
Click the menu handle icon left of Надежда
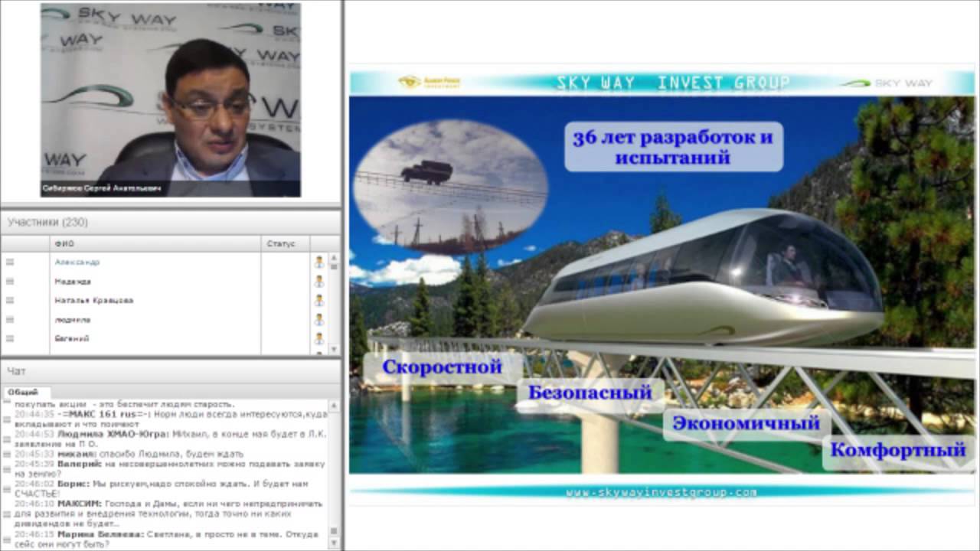pyautogui.click(x=10, y=281)
